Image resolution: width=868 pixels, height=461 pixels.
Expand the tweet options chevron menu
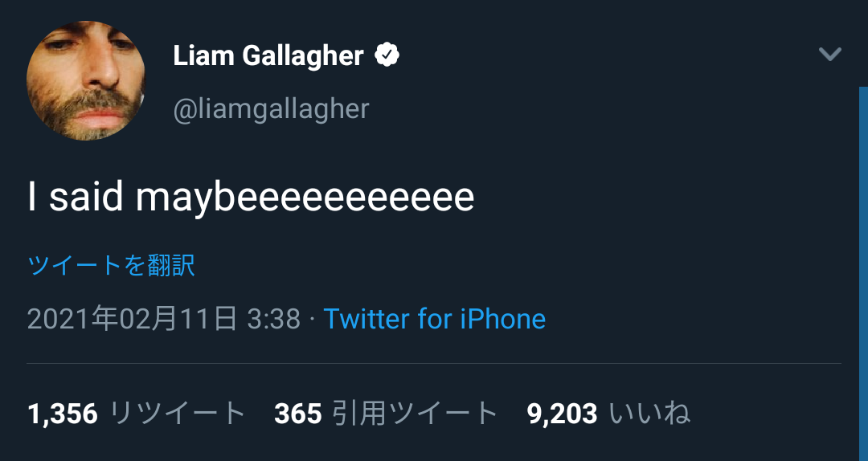tap(829, 55)
